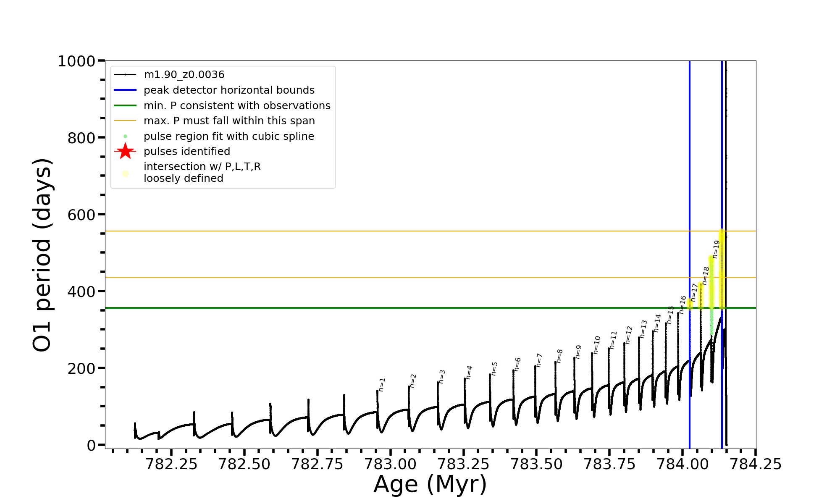Click 'min. P consistent with observations' legend text
840x504 pixels.
click(237, 105)
